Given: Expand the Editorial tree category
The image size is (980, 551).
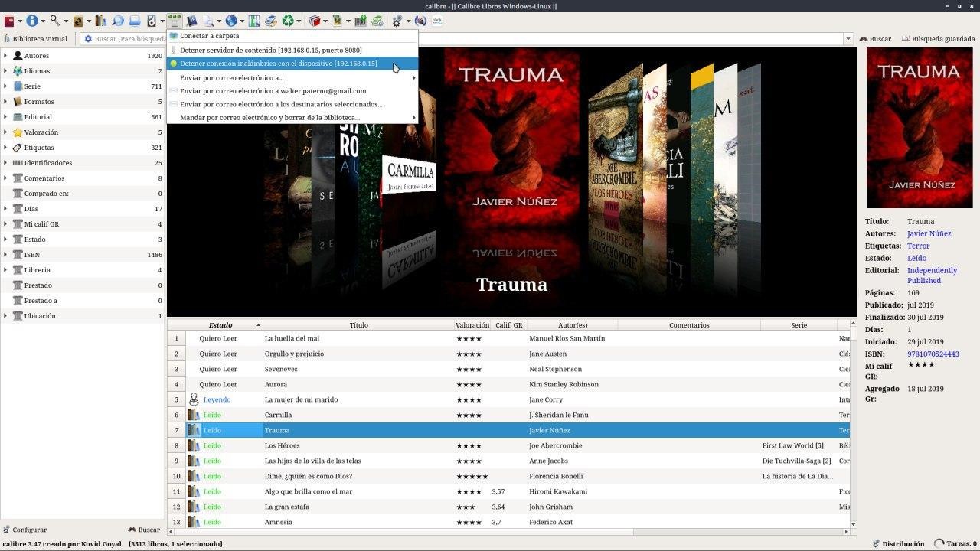Looking at the screenshot, I should 5,117.
